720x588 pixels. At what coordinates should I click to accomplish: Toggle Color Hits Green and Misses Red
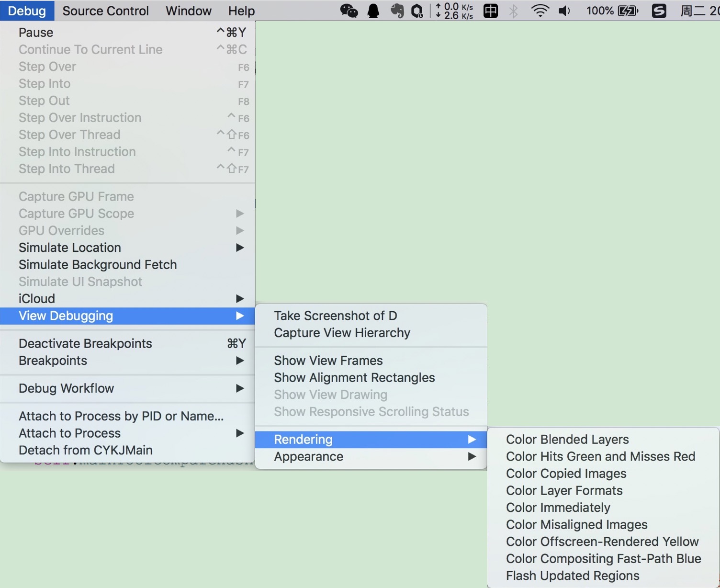pyautogui.click(x=603, y=457)
